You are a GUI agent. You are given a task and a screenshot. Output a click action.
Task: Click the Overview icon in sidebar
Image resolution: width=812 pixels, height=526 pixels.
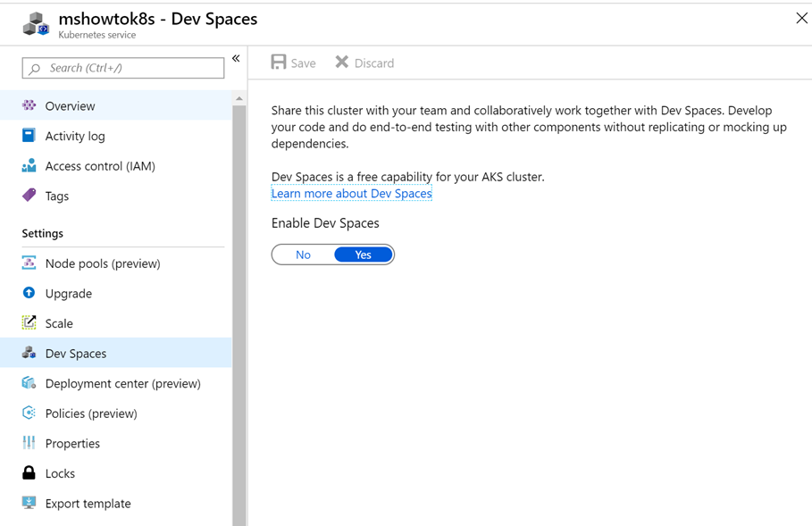[29, 105]
